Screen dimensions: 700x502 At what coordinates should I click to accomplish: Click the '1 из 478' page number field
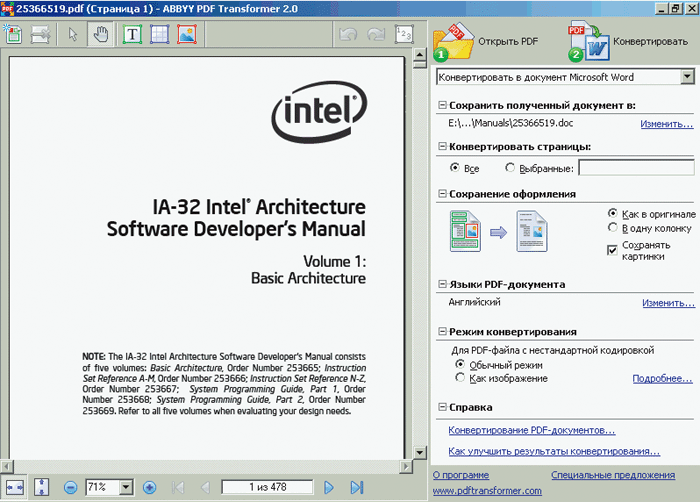(267, 487)
